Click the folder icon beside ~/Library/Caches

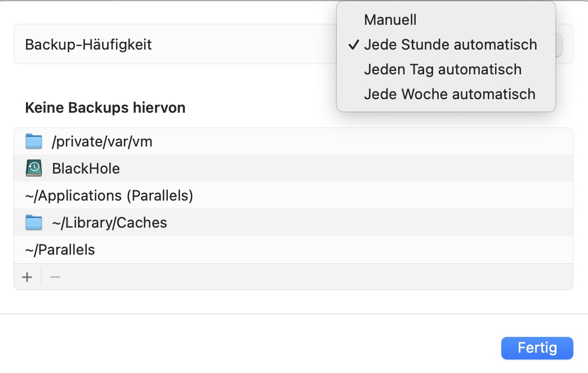point(34,223)
